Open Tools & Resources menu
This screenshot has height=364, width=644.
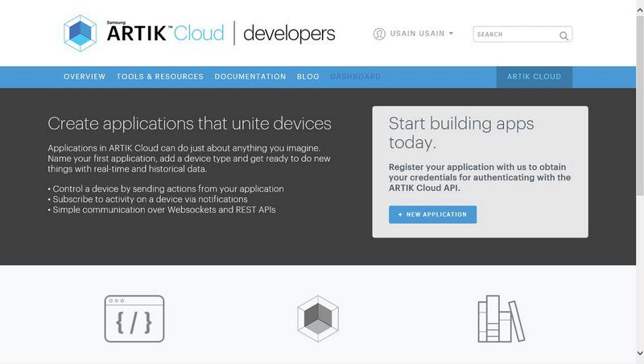click(159, 77)
